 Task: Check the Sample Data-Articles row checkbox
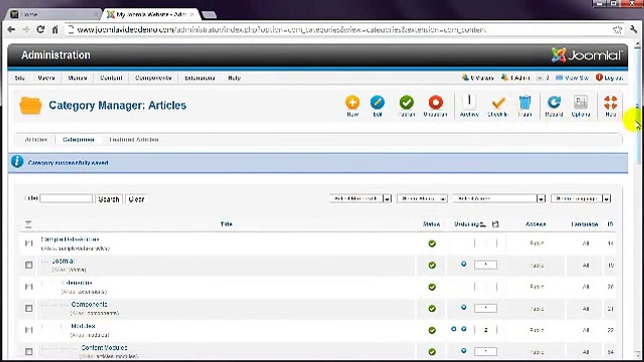(29, 243)
